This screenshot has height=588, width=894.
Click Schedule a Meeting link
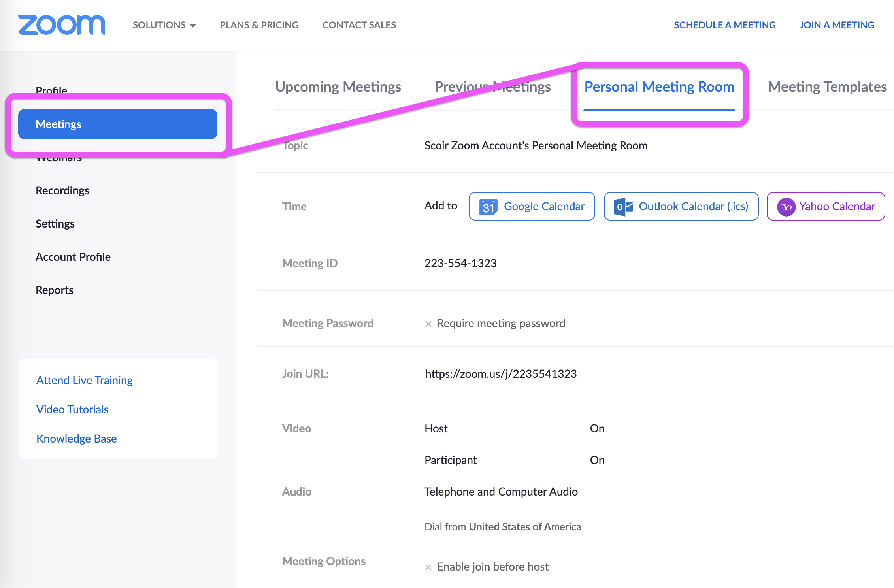point(725,25)
